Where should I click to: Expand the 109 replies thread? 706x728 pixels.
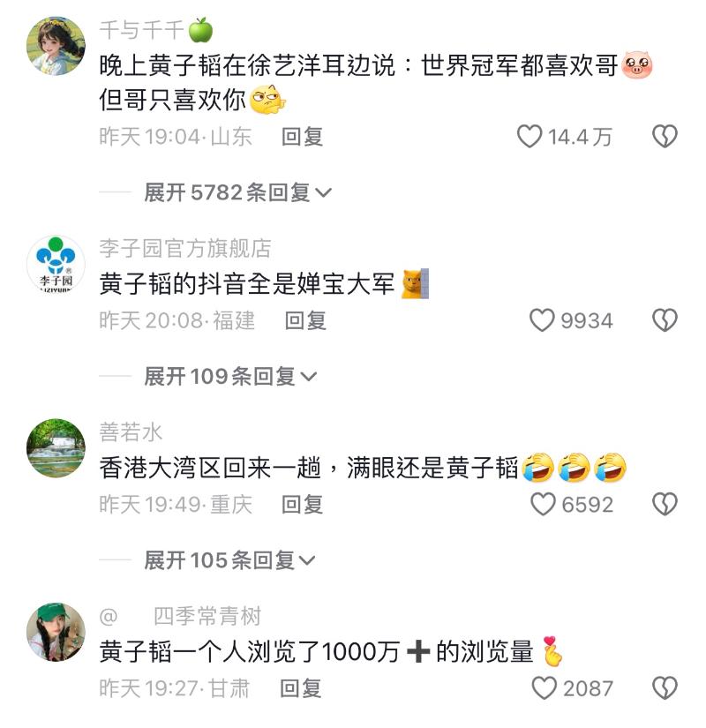(230, 376)
